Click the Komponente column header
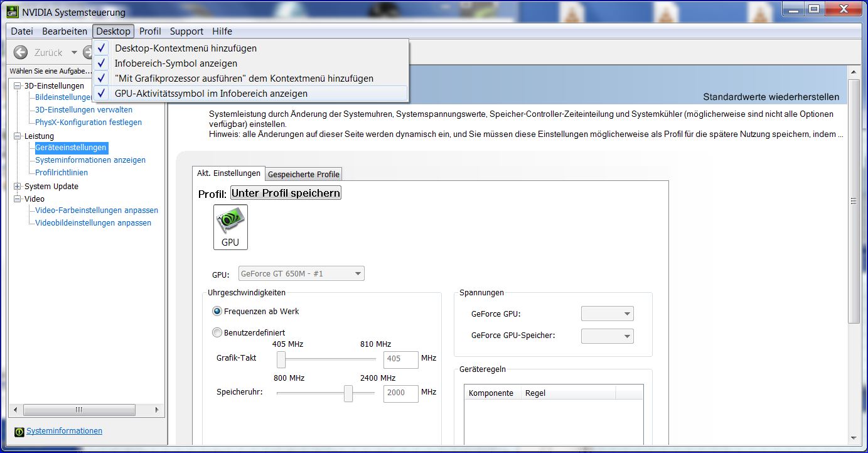This screenshot has width=868, height=453. 491,393
